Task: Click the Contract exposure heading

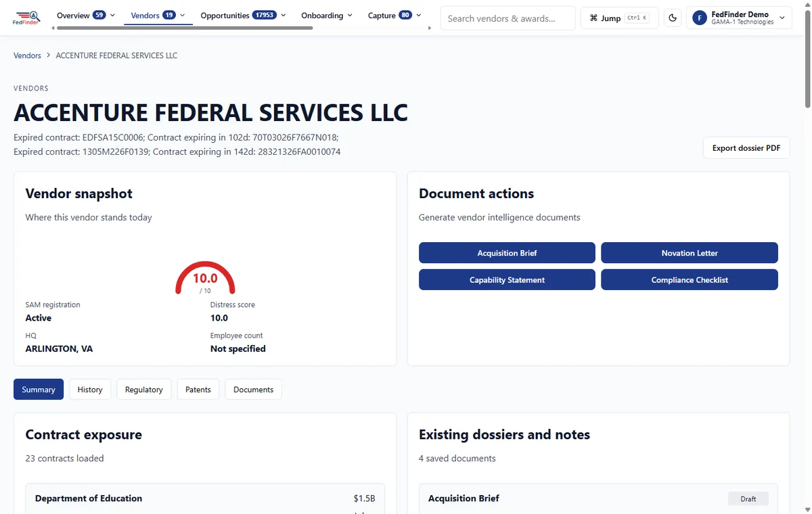Action: 84,434
